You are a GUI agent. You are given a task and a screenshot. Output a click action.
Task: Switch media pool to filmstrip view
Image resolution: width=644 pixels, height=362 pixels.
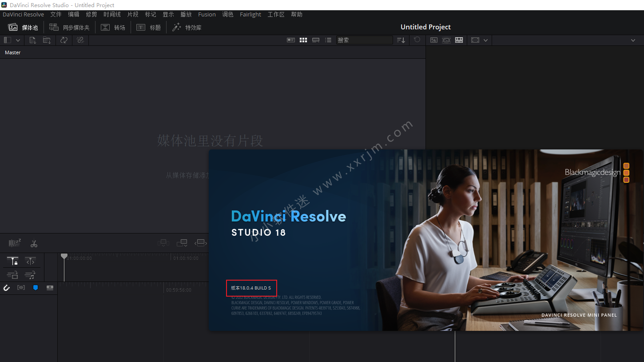316,40
